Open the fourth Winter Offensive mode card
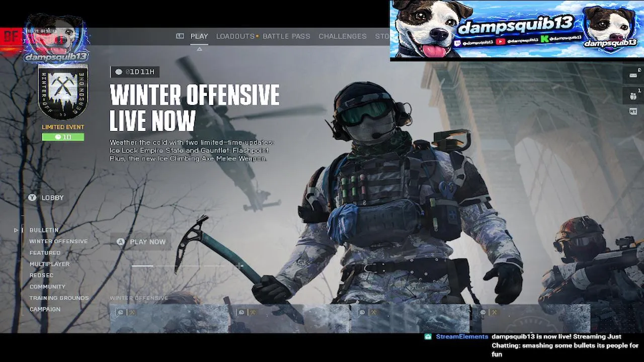644x362 pixels. (531, 319)
